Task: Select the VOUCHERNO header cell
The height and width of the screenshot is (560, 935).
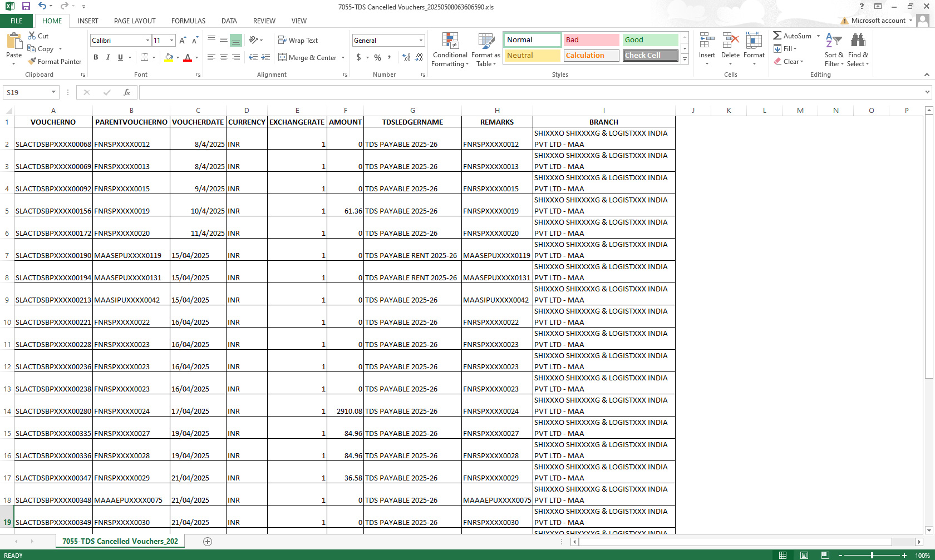Action: [53, 122]
